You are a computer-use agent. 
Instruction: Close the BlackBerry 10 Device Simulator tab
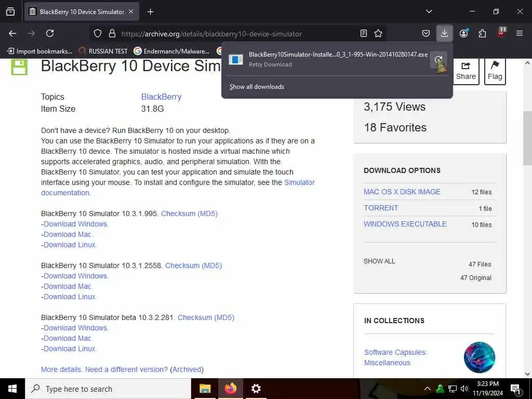[x=131, y=11]
